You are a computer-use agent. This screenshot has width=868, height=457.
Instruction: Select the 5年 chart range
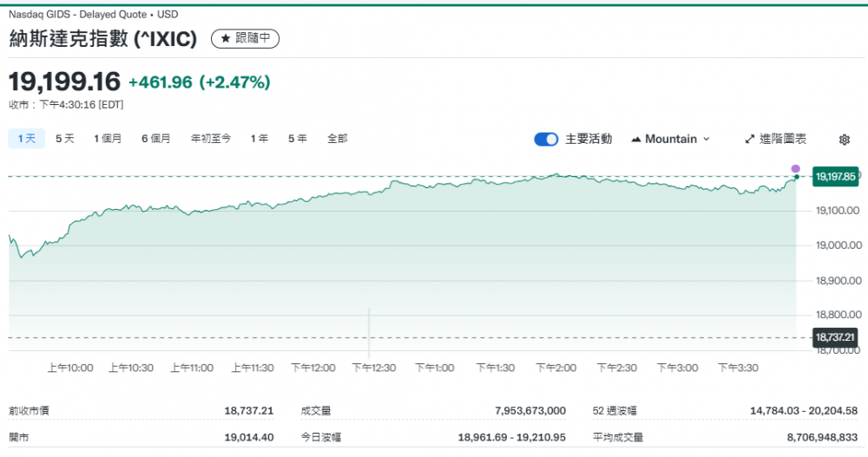click(298, 138)
